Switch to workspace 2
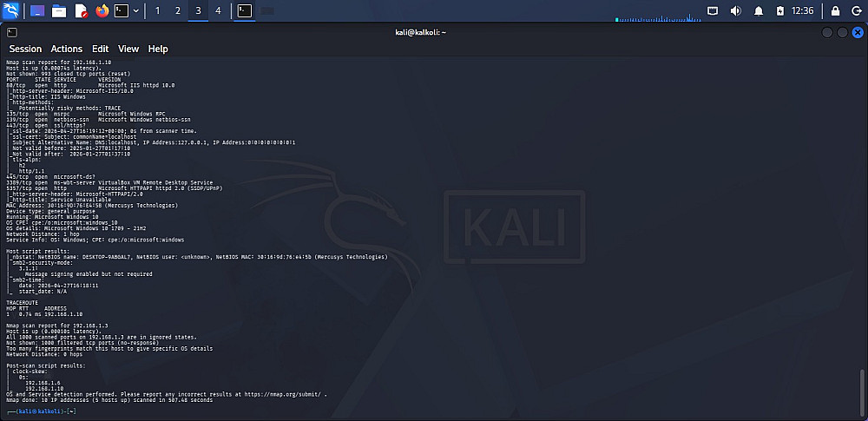The height and width of the screenshot is (421, 868). [x=178, y=10]
